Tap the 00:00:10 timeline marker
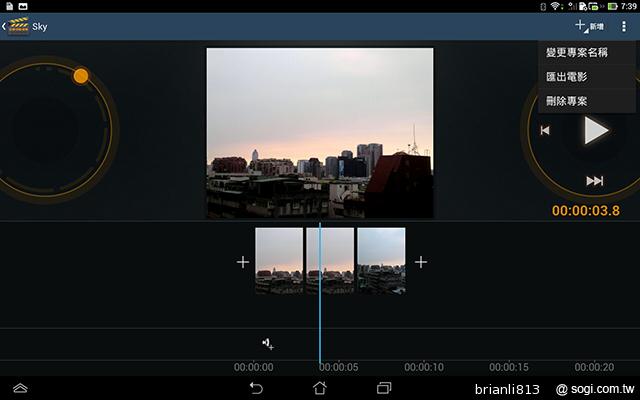 [x=424, y=367]
